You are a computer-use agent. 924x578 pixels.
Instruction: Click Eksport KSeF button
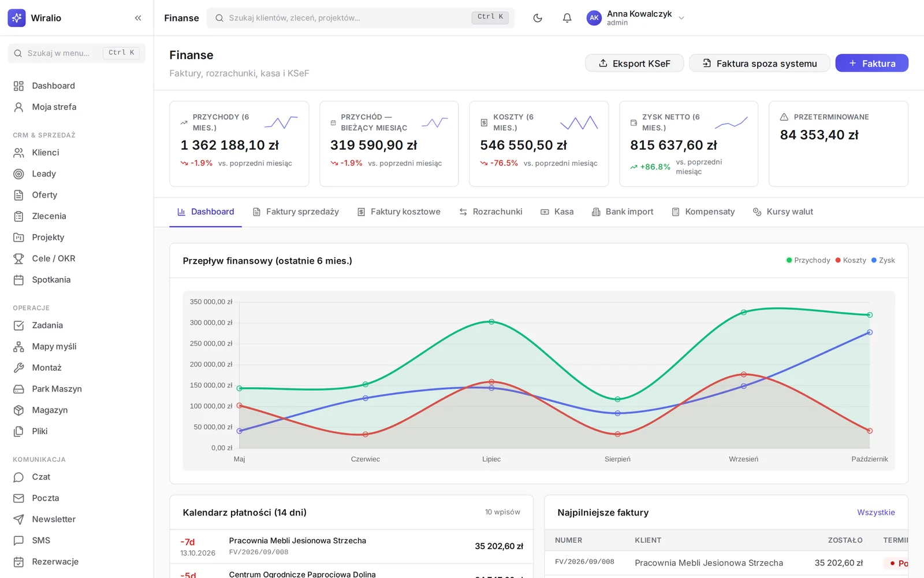coord(635,64)
